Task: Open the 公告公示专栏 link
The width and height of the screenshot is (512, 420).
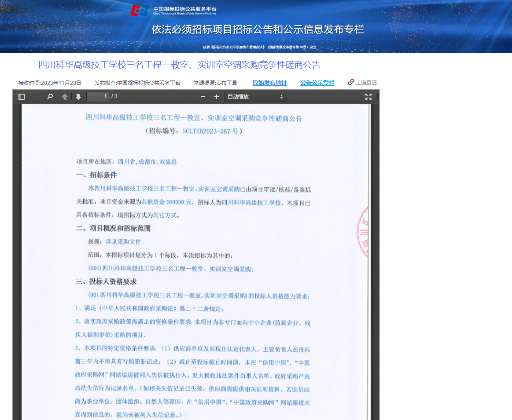Action: (x=317, y=83)
